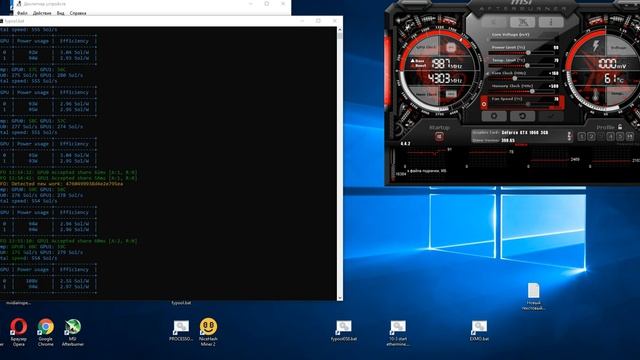Open Справка menu in Device Manager window
This screenshot has width=640, height=360.
tap(78, 13)
